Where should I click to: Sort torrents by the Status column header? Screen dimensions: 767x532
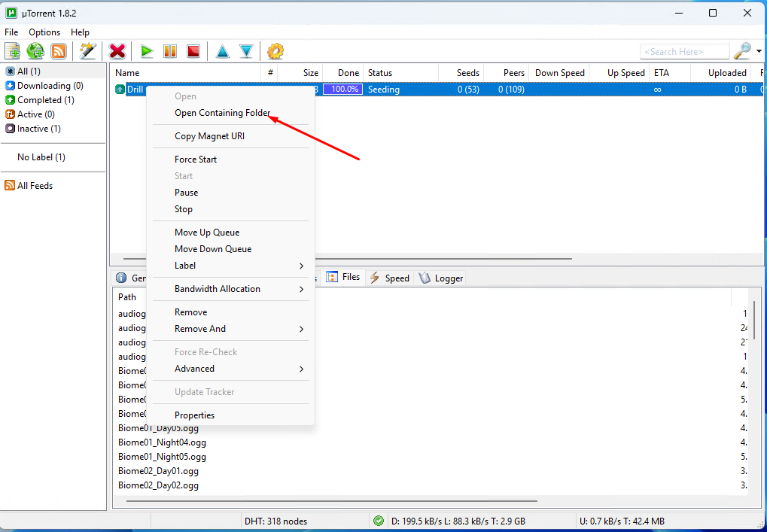coord(400,73)
